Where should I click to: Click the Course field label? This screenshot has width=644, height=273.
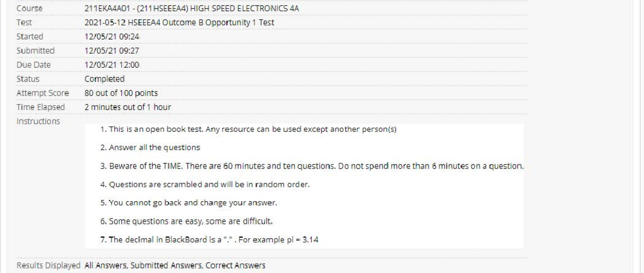(30, 9)
